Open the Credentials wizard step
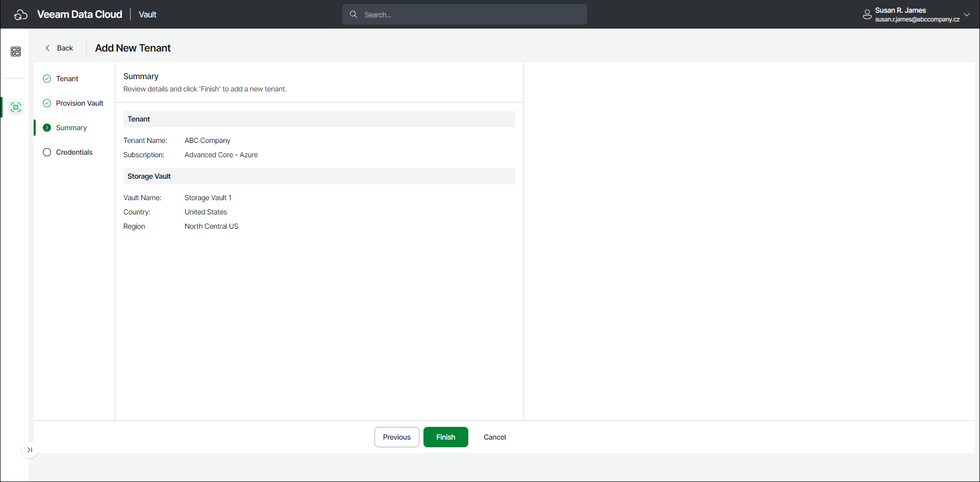The width and height of the screenshot is (980, 482). pos(74,152)
